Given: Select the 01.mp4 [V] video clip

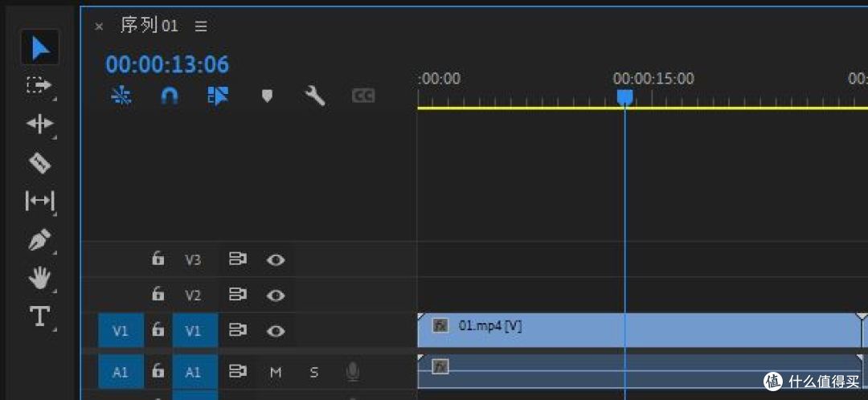Looking at the screenshot, I should pyautogui.click(x=640, y=330).
